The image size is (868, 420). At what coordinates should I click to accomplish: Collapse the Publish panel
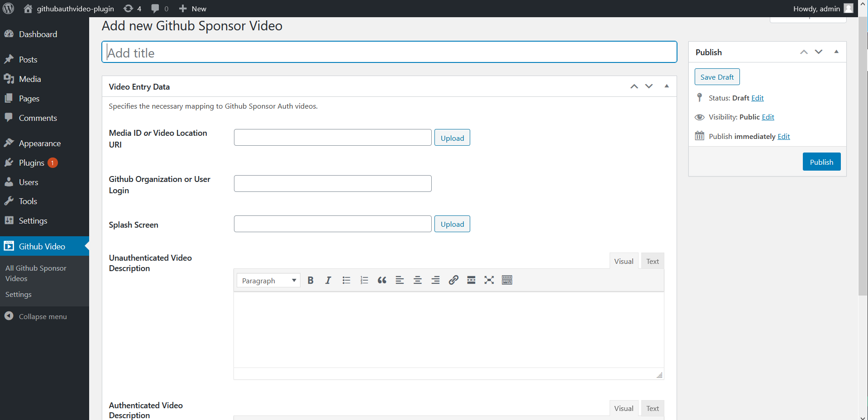836,52
